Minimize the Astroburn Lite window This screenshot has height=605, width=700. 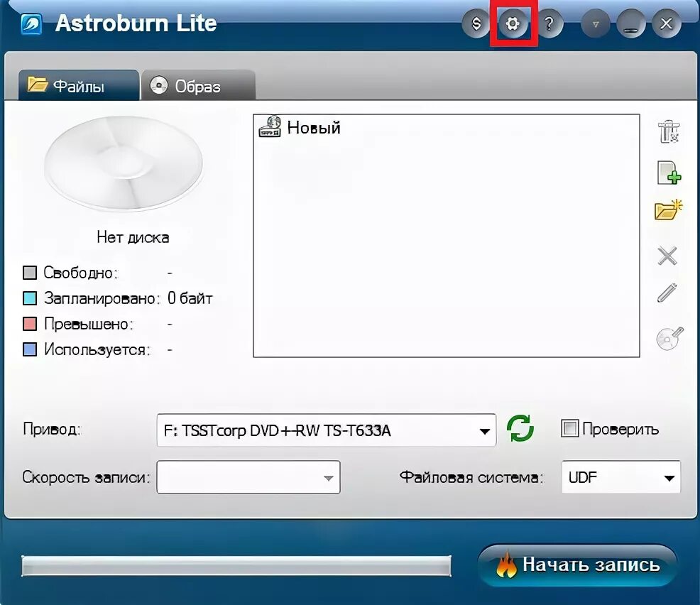631,23
